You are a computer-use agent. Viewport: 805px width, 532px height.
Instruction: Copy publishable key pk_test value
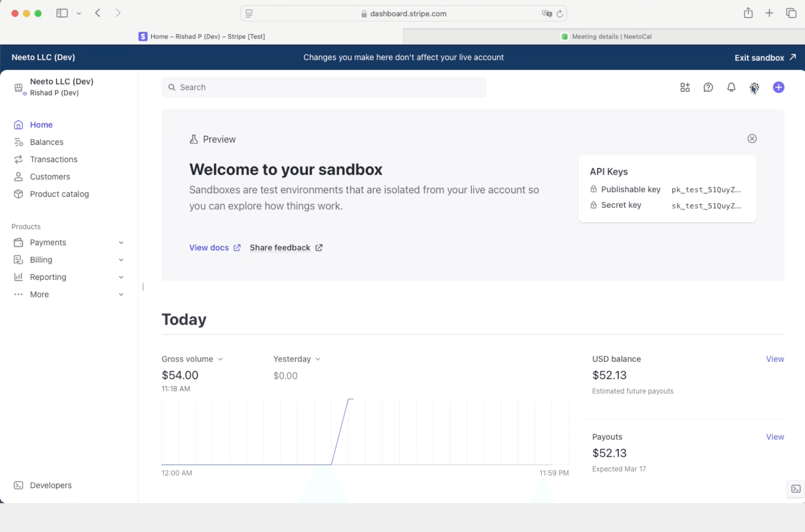pos(706,190)
